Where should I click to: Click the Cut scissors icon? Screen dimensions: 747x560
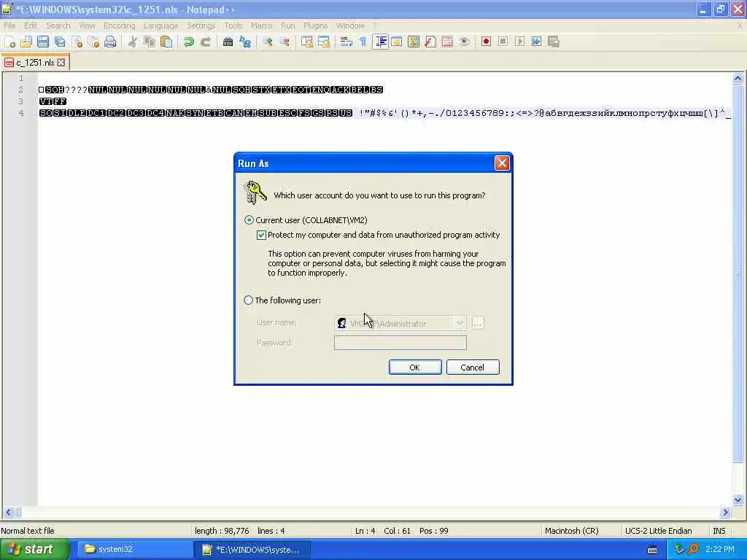click(x=133, y=42)
